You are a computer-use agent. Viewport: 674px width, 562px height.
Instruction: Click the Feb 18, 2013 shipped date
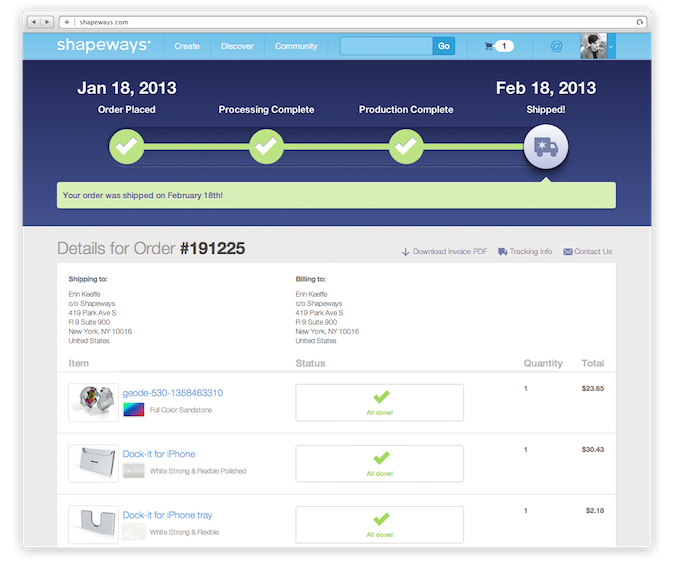click(x=546, y=88)
